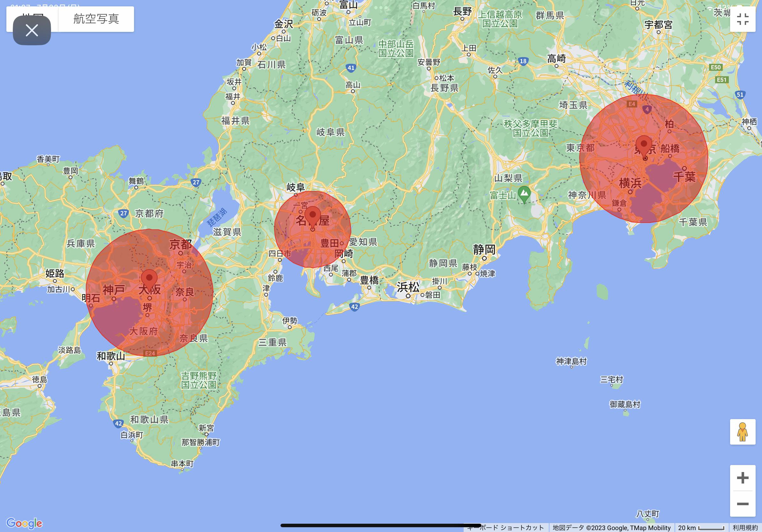Close the map with the X button

[32, 30]
